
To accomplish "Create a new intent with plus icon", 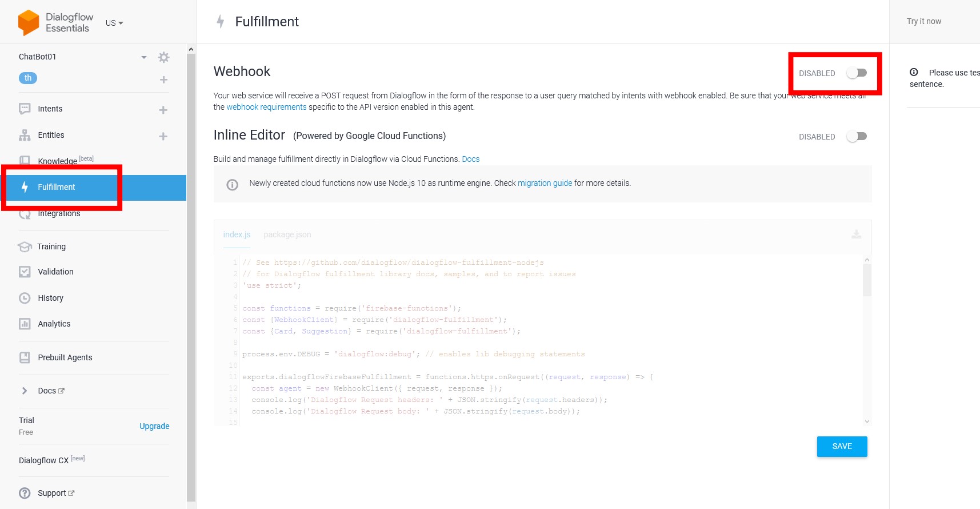I will coord(163,110).
